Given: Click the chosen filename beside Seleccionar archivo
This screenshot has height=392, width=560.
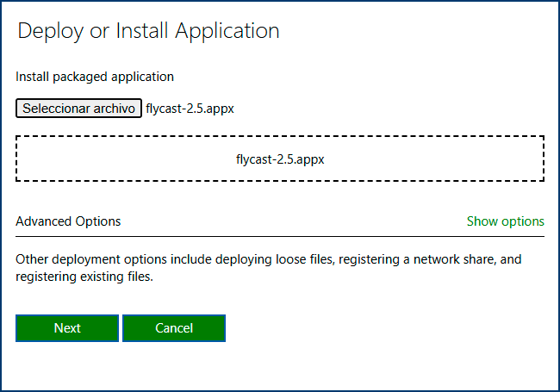Looking at the screenshot, I should pyautogui.click(x=190, y=109).
